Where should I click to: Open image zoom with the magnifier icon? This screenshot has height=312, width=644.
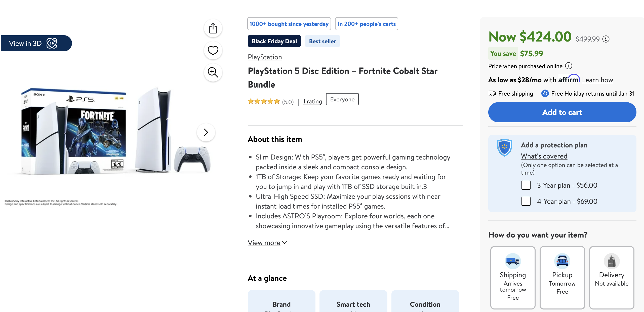[x=213, y=72]
